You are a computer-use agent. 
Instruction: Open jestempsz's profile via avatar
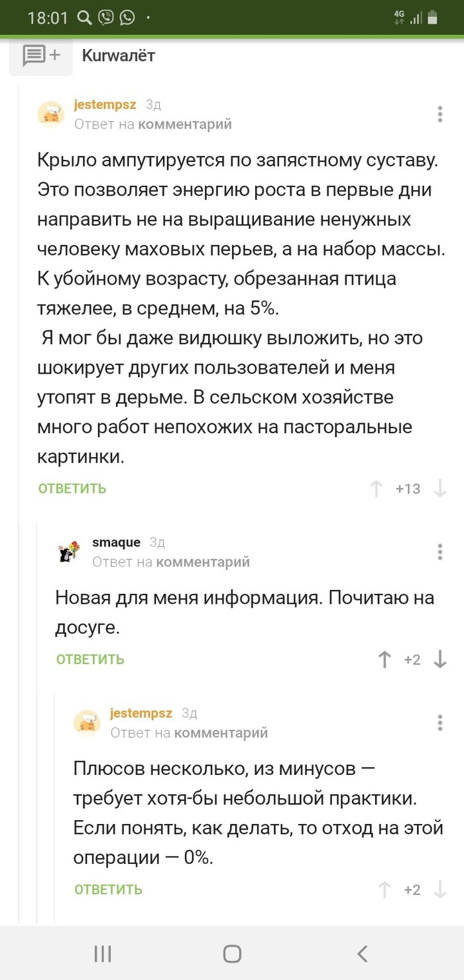coord(52,113)
